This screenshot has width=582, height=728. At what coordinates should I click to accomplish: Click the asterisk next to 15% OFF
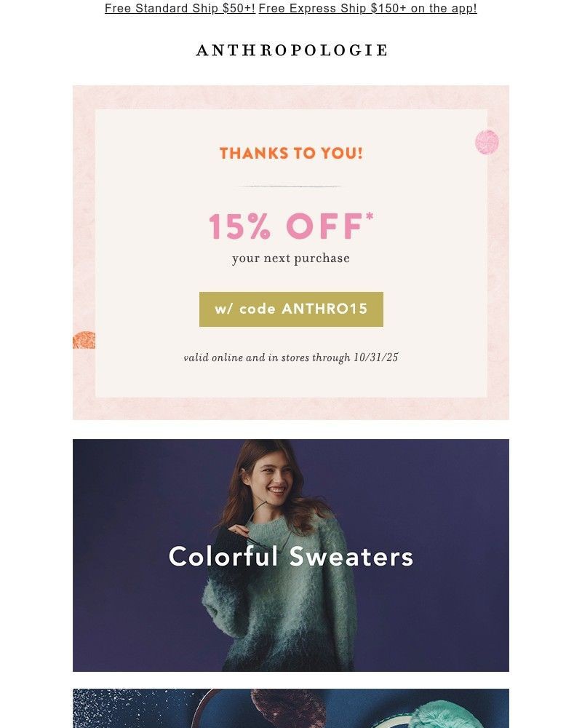point(370,216)
